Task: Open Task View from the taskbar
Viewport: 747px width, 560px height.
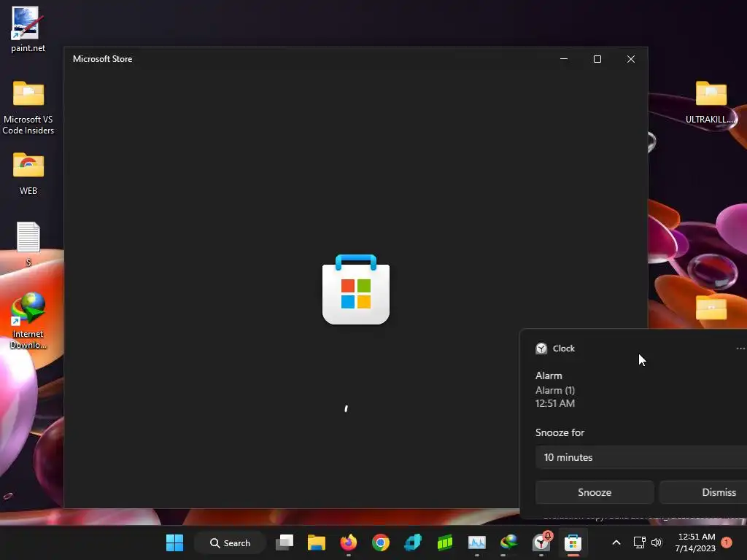Action: 285,542
